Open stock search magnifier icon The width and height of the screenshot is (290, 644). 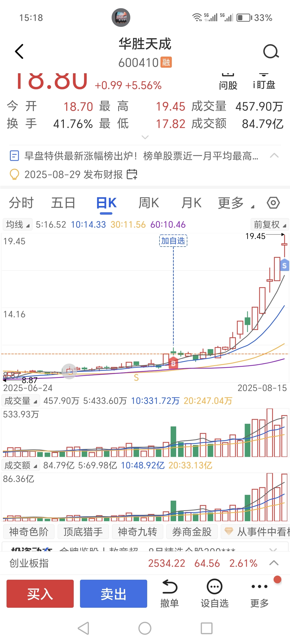coord(271,51)
